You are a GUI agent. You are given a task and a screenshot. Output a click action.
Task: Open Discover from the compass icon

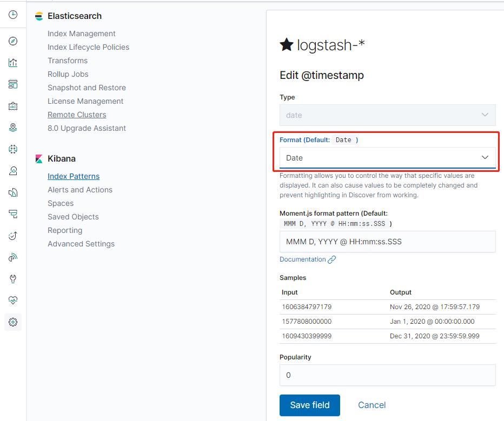[x=13, y=41]
